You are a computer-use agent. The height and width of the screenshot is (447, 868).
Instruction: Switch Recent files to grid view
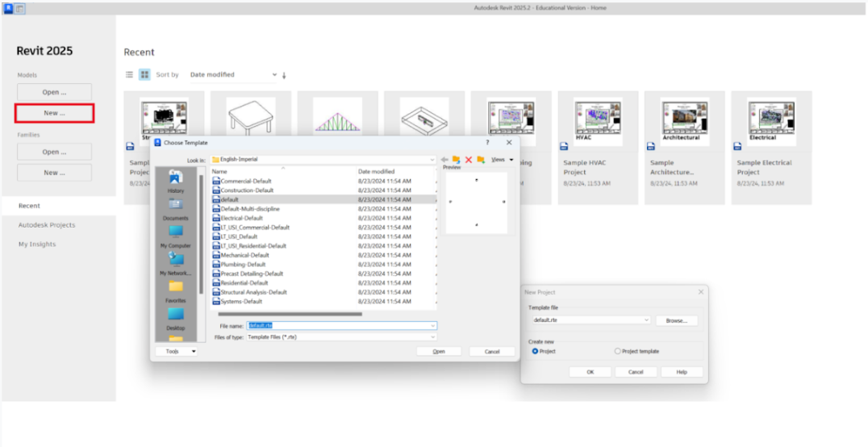tap(144, 75)
